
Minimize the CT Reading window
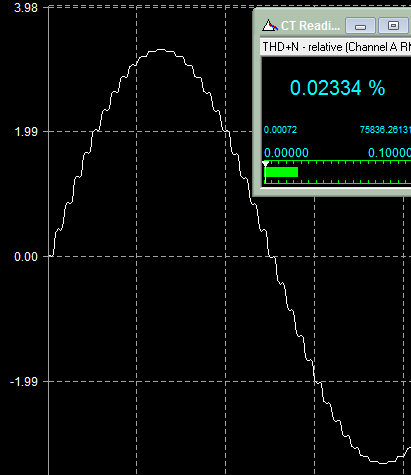tap(360, 26)
